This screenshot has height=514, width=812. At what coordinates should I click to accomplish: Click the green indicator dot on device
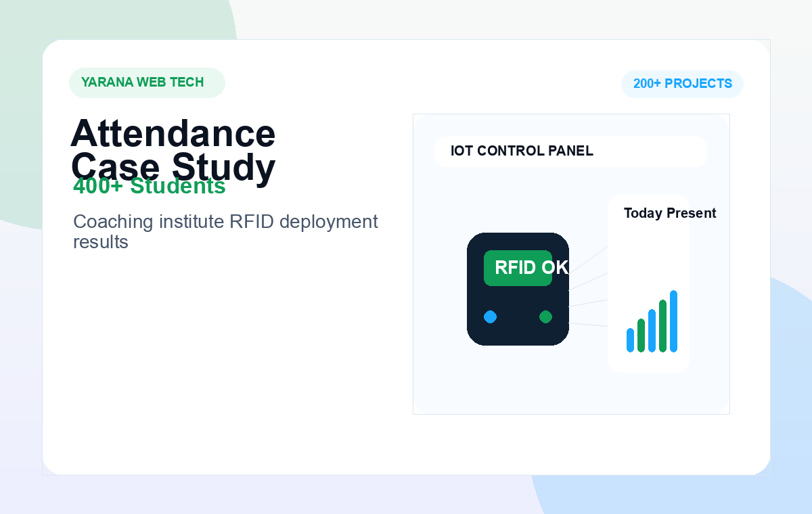point(545,317)
